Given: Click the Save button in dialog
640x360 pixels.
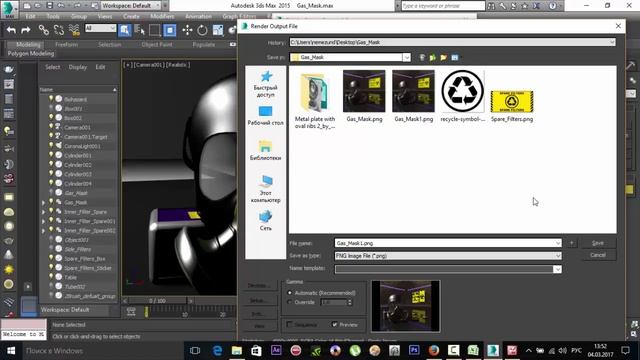Looking at the screenshot, I should (x=598, y=243).
